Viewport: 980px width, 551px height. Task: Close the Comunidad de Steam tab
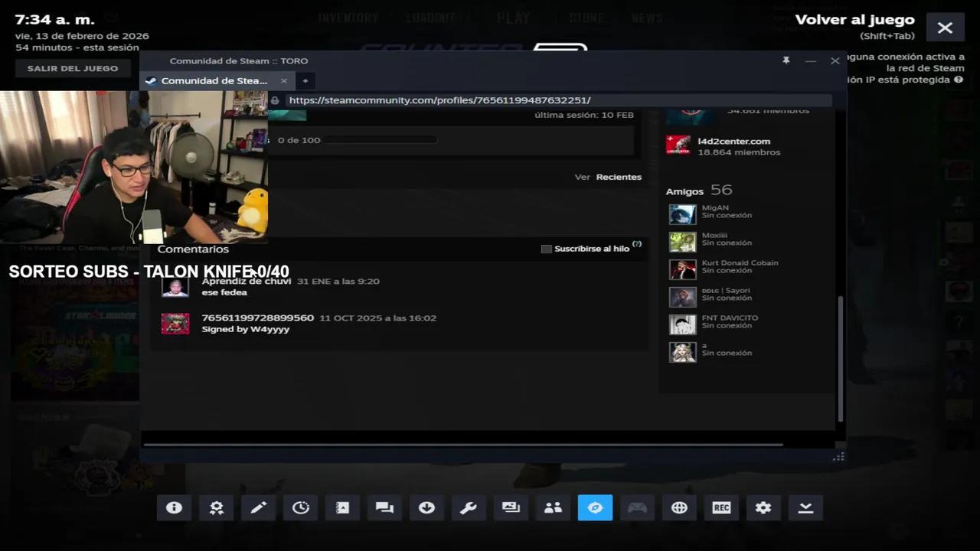click(284, 80)
